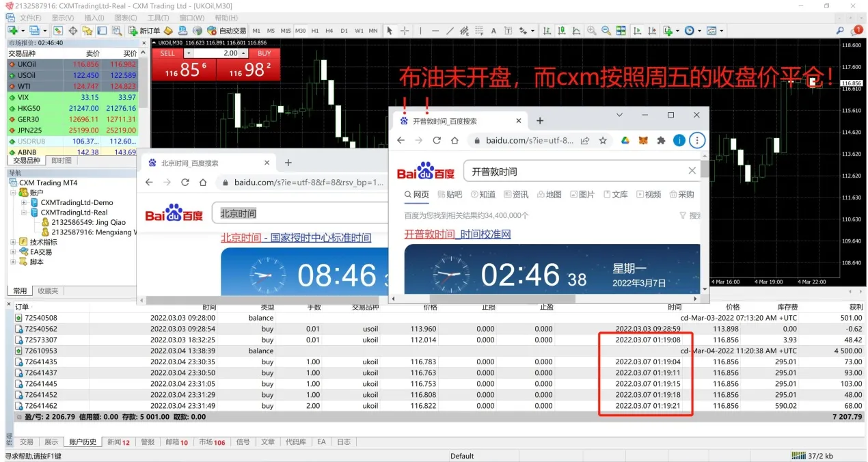Open the 工具(T) menu
Image resolution: width=868 pixels, height=462 pixels.
pos(159,18)
